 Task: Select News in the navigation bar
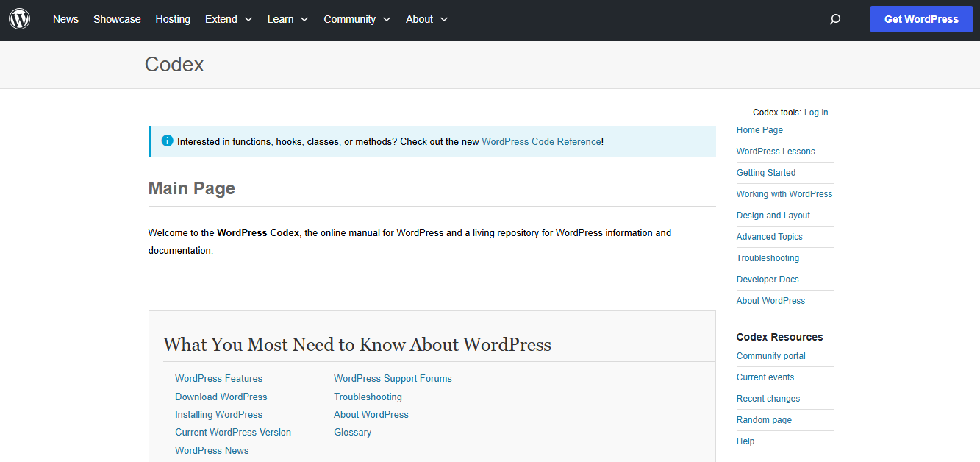[65, 19]
